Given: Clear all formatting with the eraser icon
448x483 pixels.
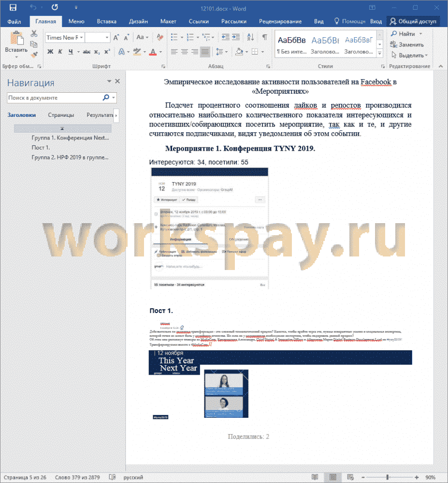Looking at the screenshot, I should point(159,38).
